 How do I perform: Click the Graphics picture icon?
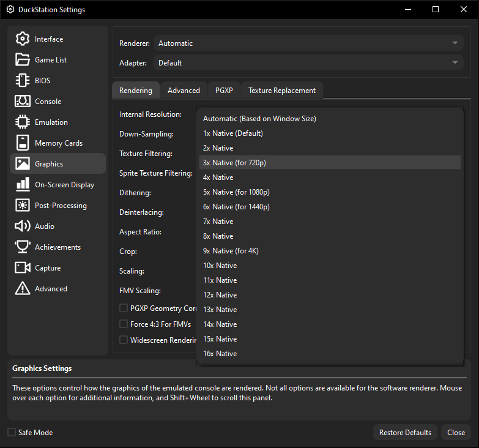pyautogui.click(x=23, y=163)
